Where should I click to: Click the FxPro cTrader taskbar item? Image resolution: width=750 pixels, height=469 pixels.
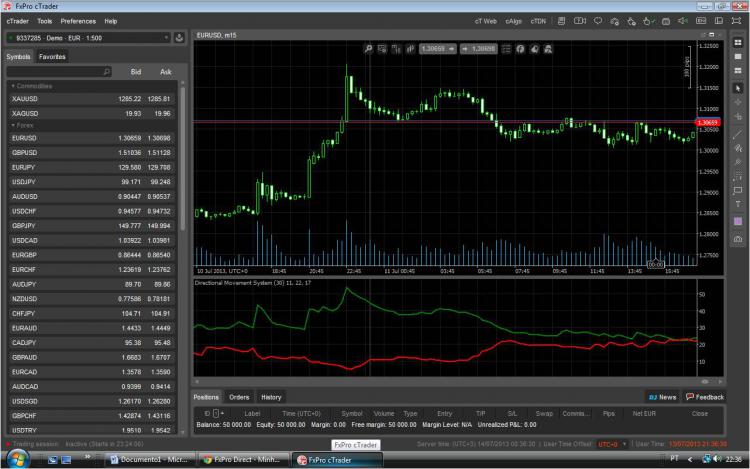pos(337,460)
